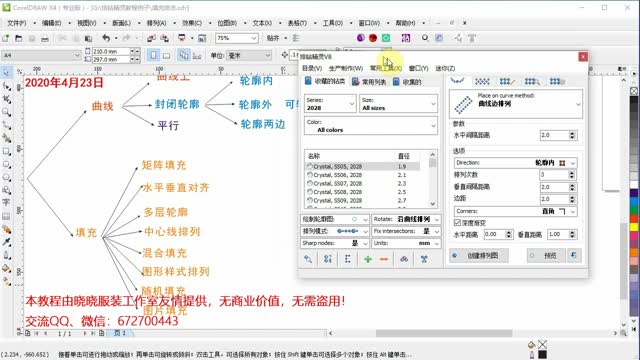Select the Ellipse tool
This screenshot has height=360, width=640.
6,164
